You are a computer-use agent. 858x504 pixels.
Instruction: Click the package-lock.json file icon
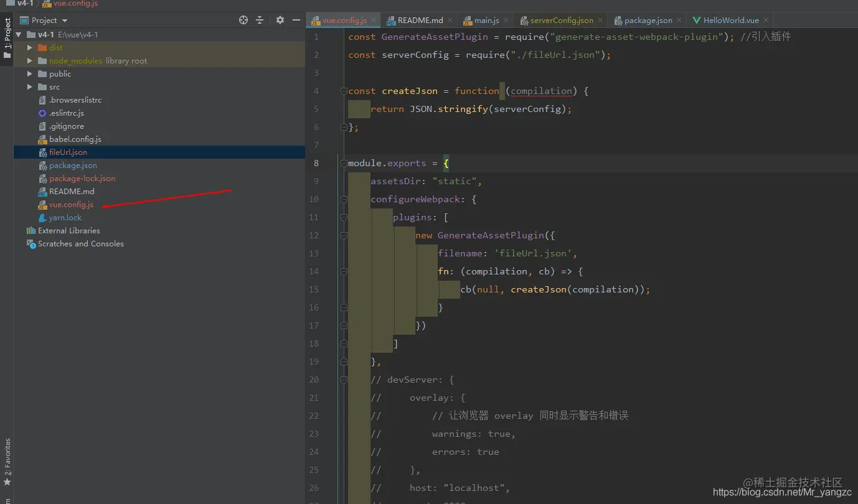42,178
